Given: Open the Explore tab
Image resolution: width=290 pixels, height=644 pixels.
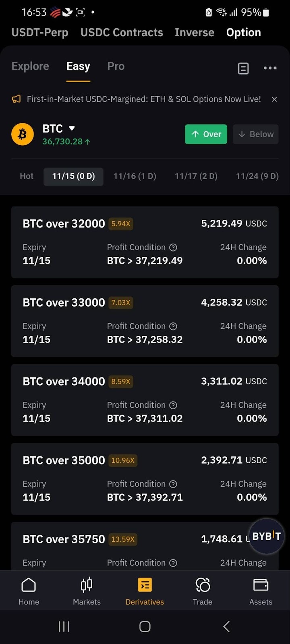Looking at the screenshot, I should coord(30,66).
